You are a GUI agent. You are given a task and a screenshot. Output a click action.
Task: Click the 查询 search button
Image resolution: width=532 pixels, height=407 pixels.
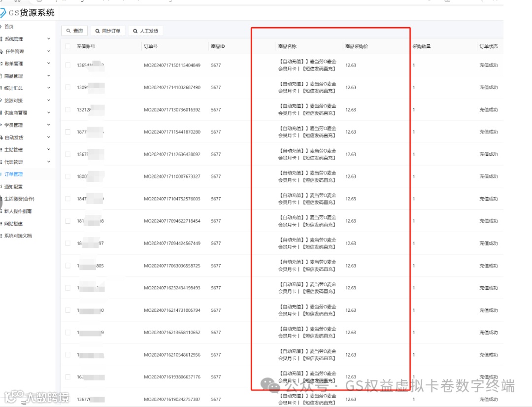click(75, 31)
